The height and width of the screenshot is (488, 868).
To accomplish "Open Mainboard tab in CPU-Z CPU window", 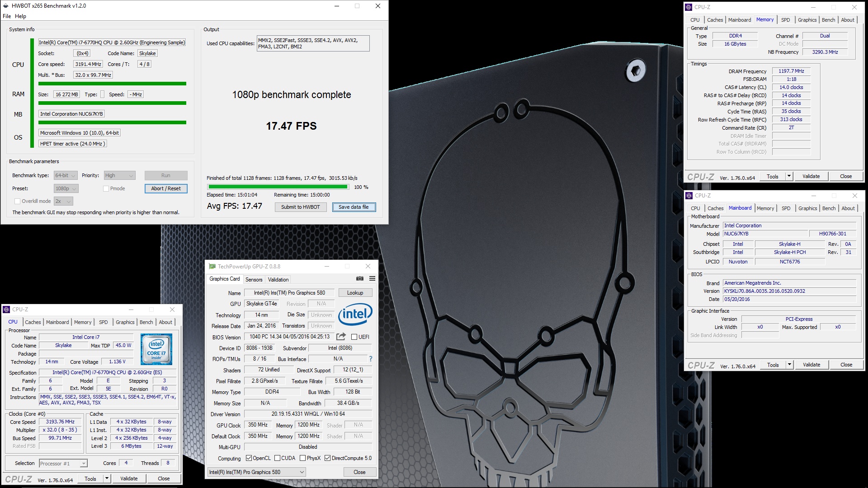I will coord(57,322).
